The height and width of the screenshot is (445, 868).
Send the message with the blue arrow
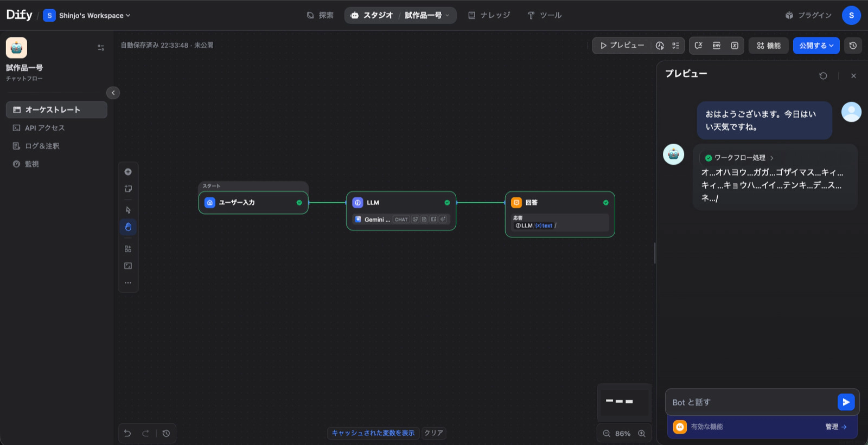tap(846, 402)
